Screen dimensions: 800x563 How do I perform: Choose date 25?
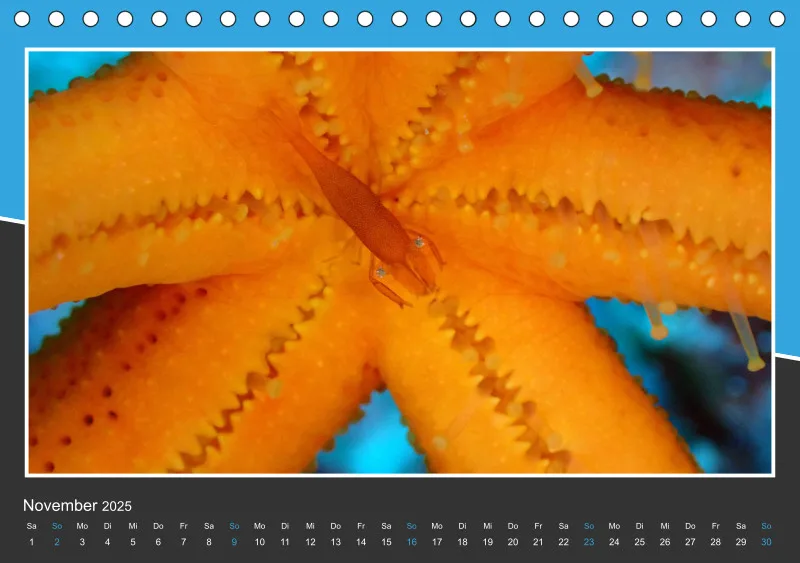pos(639,542)
